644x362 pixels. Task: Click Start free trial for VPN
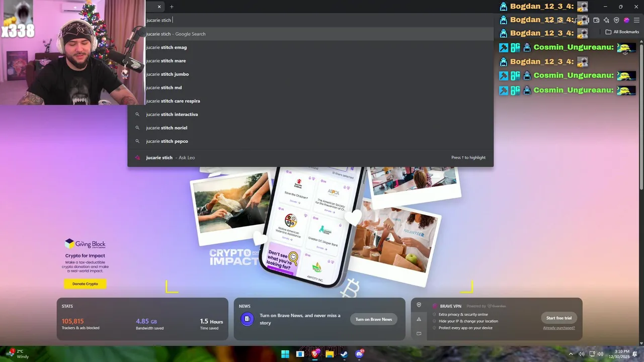tap(559, 318)
